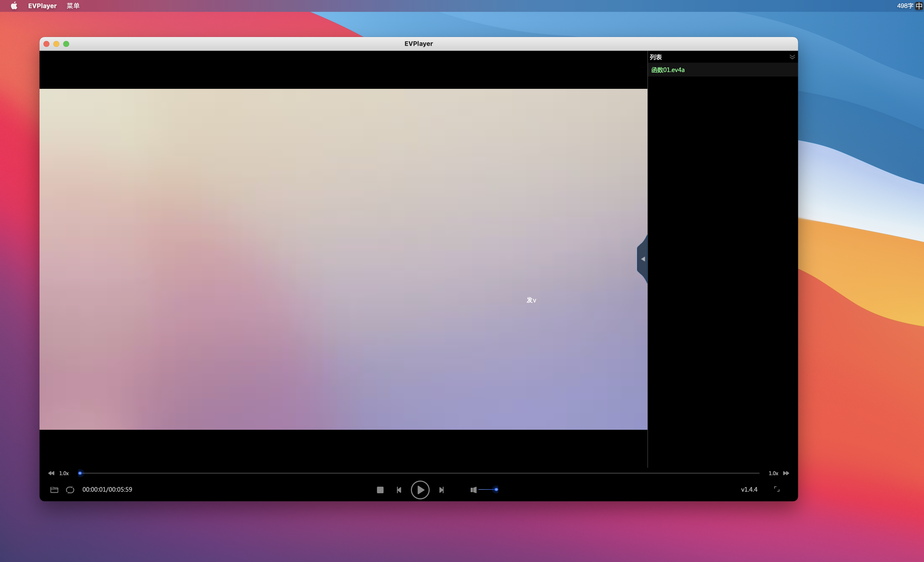Hide the playlist with the side arrow tab
924x562 pixels.
[x=642, y=259]
